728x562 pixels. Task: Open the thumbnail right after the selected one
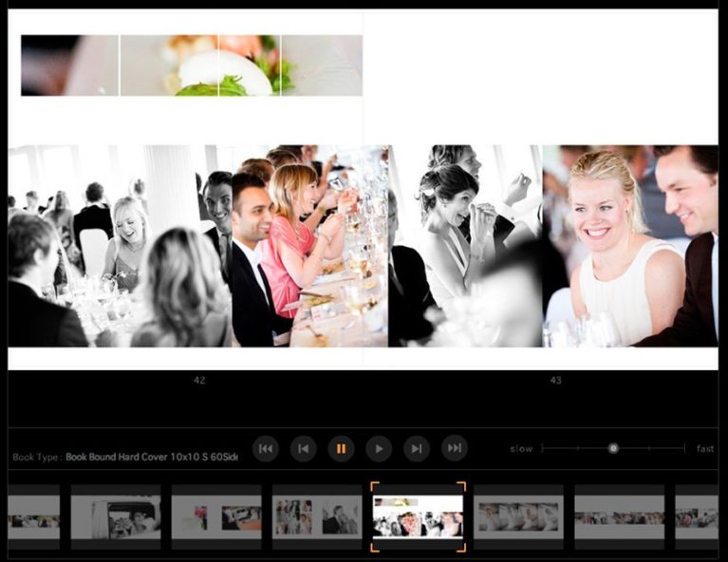pyautogui.click(x=518, y=516)
